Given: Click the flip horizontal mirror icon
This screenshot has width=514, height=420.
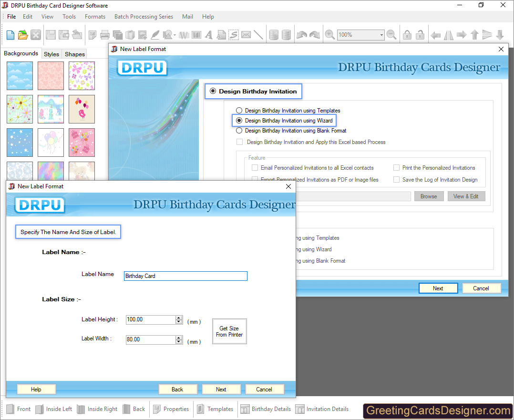Looking at the screenshot, I should [x=448, y=35].
